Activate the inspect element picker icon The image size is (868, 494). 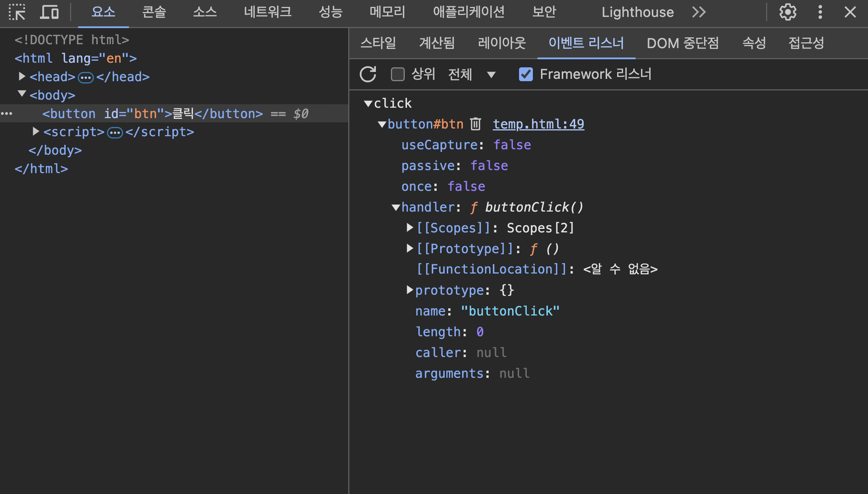(17, 12)
